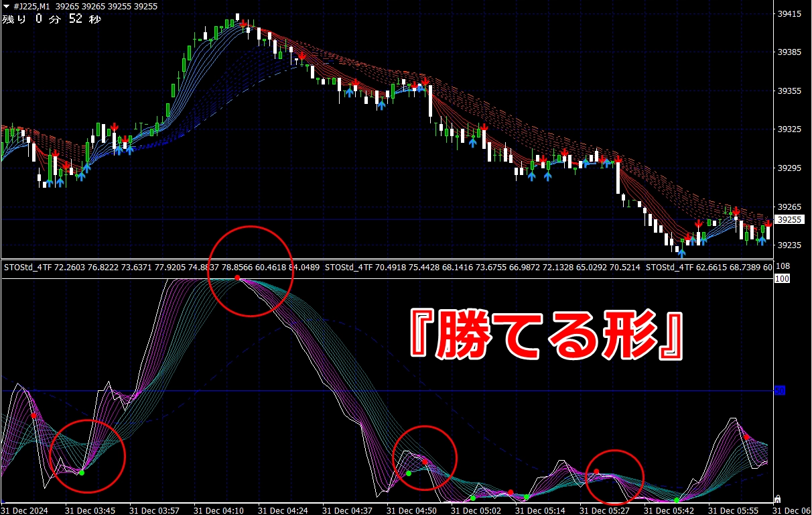Click the red dot on the far-right oscillator peak
The image size is (812, 515).
point(746,437)
